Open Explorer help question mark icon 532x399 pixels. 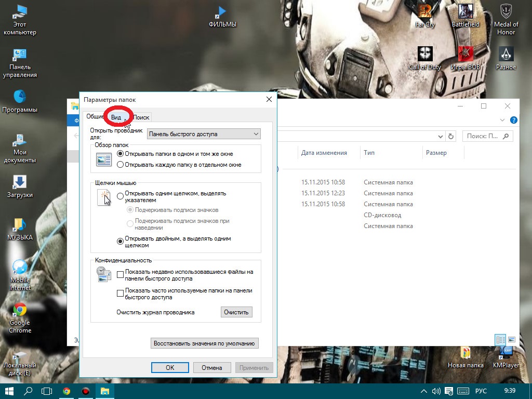(514, 120)
